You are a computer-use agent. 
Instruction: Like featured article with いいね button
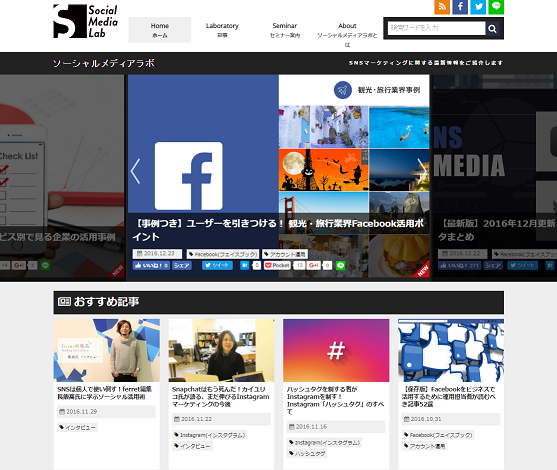[151, 265]
